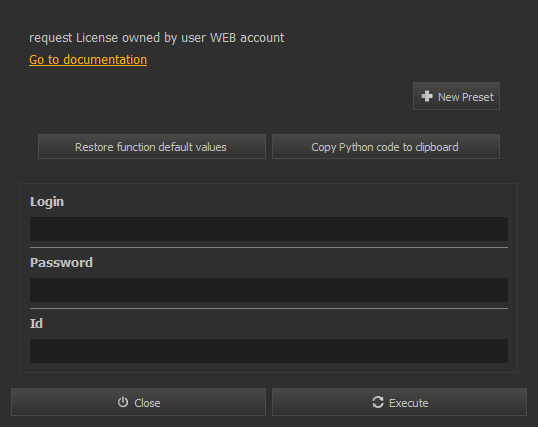Create a New Preset

pyautogui.click(x=456, y=96)
